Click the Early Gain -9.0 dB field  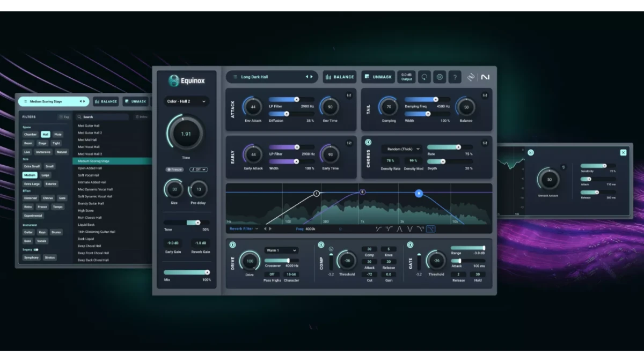[x=173, y=243]
